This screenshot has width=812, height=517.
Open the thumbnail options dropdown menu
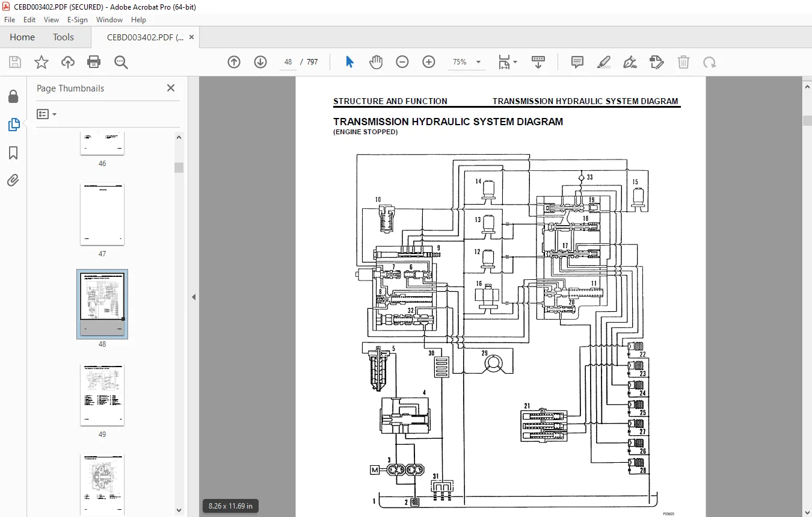tap(47, 114)
